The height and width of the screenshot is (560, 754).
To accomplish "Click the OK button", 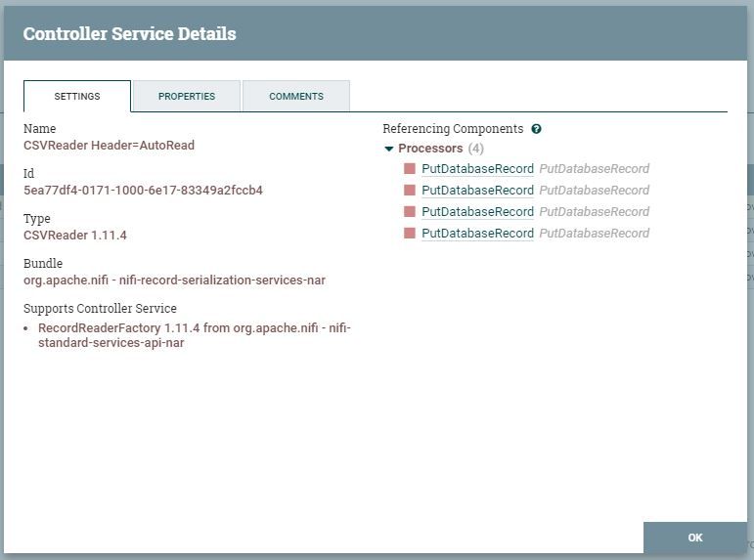I will [x=695, y=538].
